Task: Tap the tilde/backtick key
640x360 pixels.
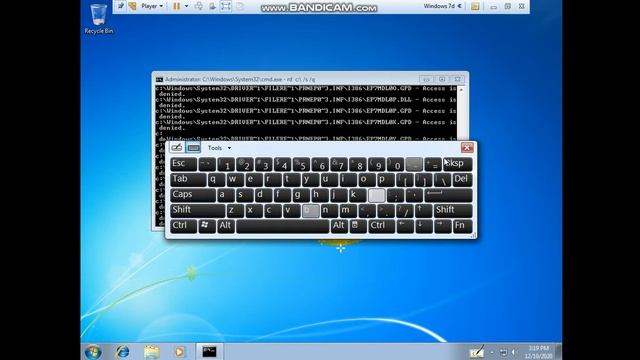Action: 207,164
